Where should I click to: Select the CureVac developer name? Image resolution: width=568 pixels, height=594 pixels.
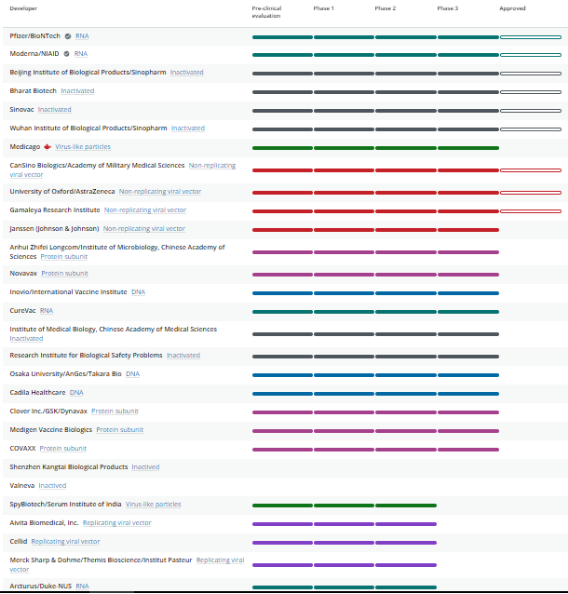(x=23, y=311)
